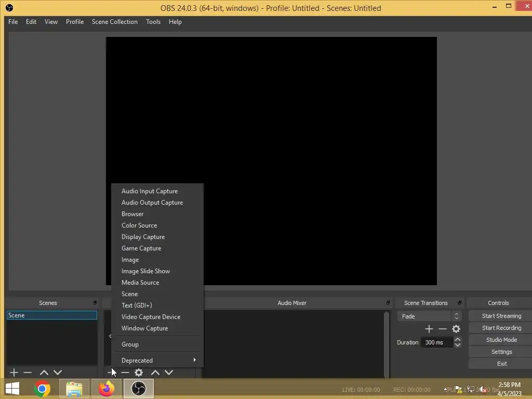532x399 pixels.
Task: Open the File menu
Action: click(13, 22)
